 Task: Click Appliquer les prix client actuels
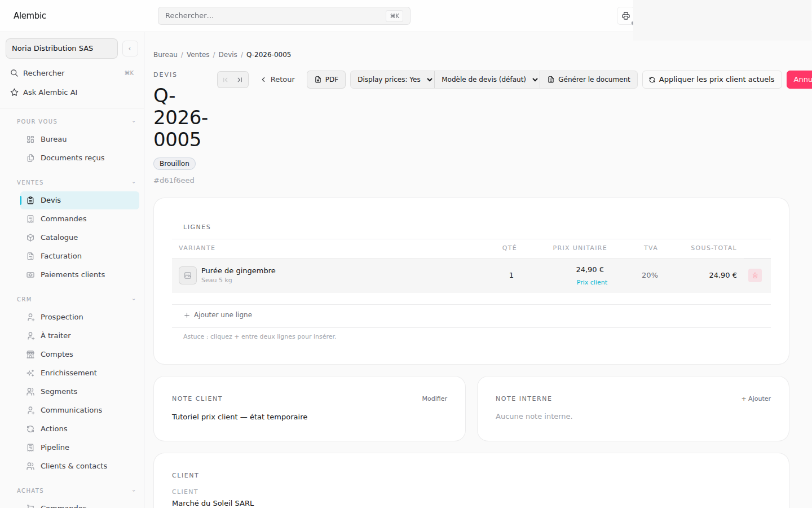click(712, 80)
